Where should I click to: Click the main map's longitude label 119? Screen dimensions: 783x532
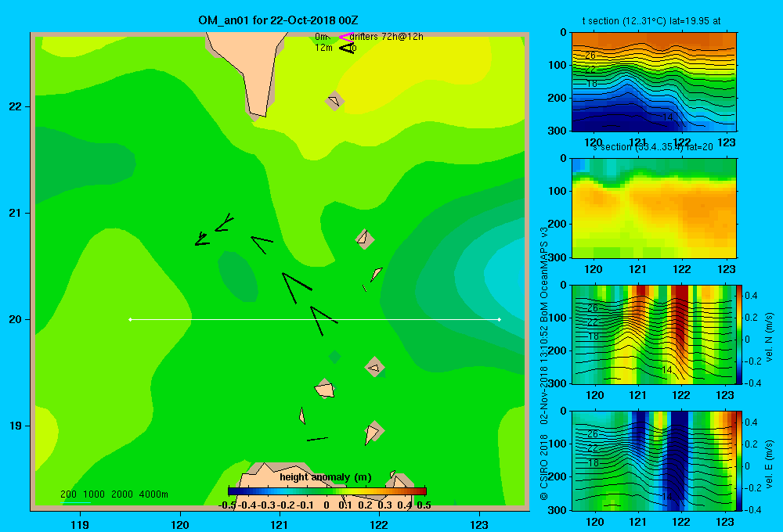point(80,524)
